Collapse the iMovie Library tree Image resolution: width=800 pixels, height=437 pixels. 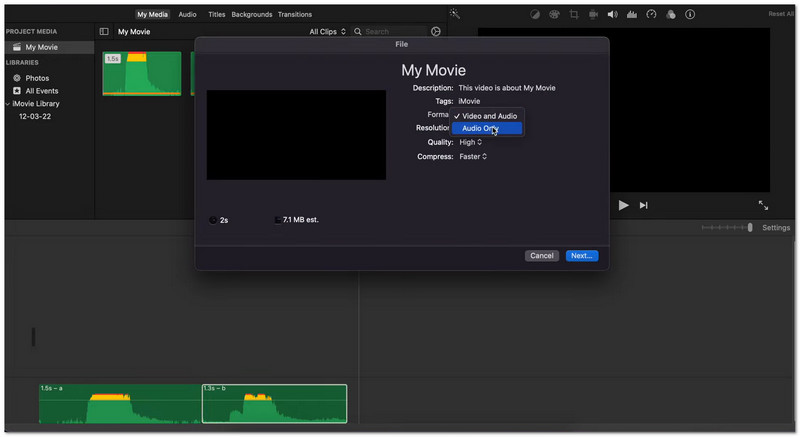click(8, 104)
